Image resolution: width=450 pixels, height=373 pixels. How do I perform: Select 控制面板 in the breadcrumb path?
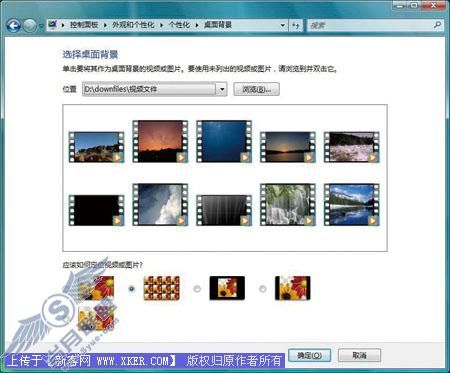point(84,25)
